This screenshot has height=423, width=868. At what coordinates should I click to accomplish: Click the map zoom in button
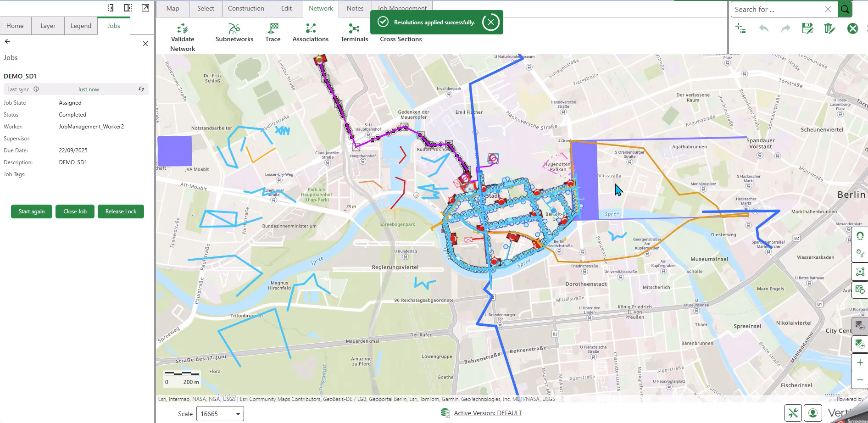point(860,362)
